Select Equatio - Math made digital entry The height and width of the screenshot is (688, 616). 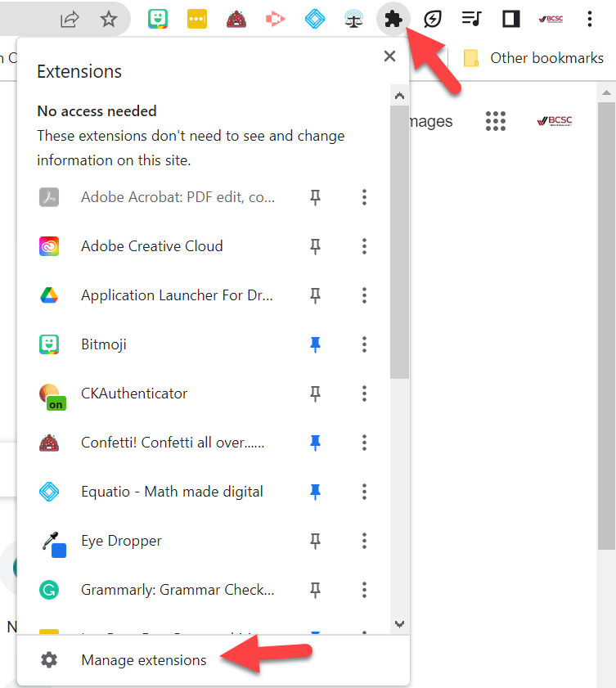[x=172, y=492]
